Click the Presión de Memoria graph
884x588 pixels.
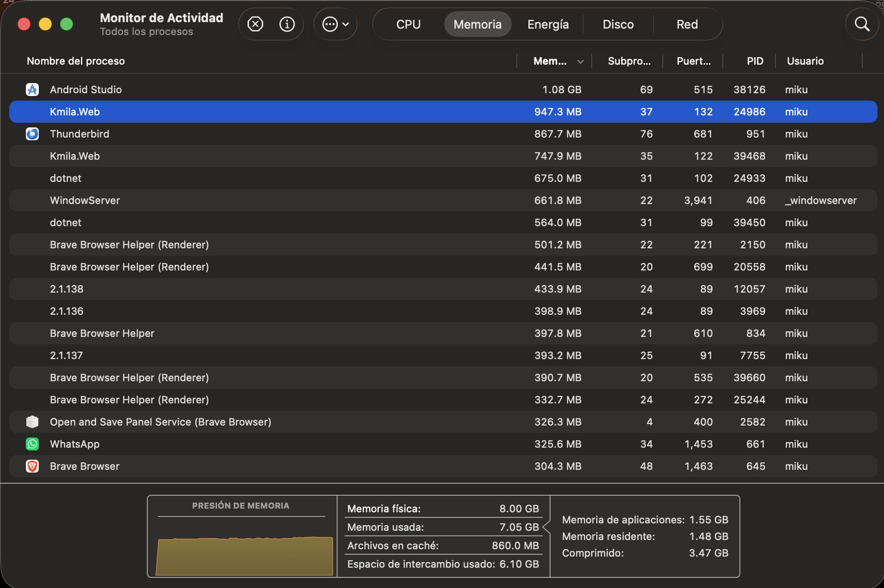pyautogui.click(x=244, y=556)
